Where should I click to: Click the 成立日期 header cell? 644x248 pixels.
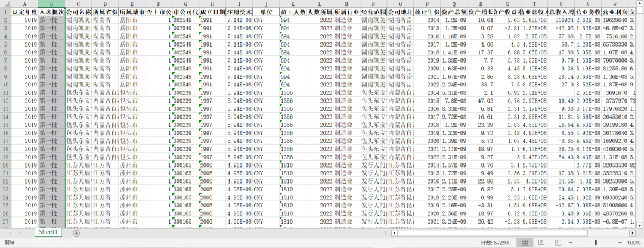212,11
